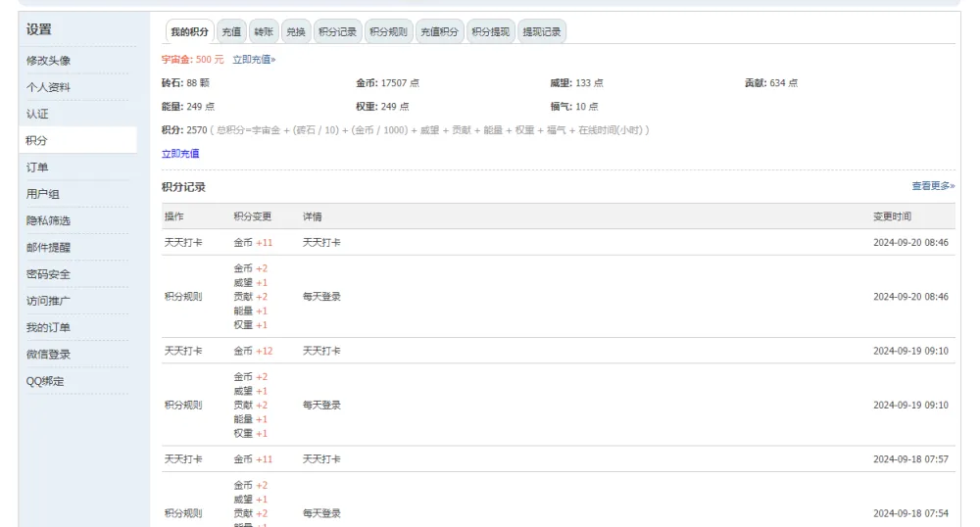Select 微信登录 in the sidebar
The height and width of the screenshot is (527, 980).
49,355
